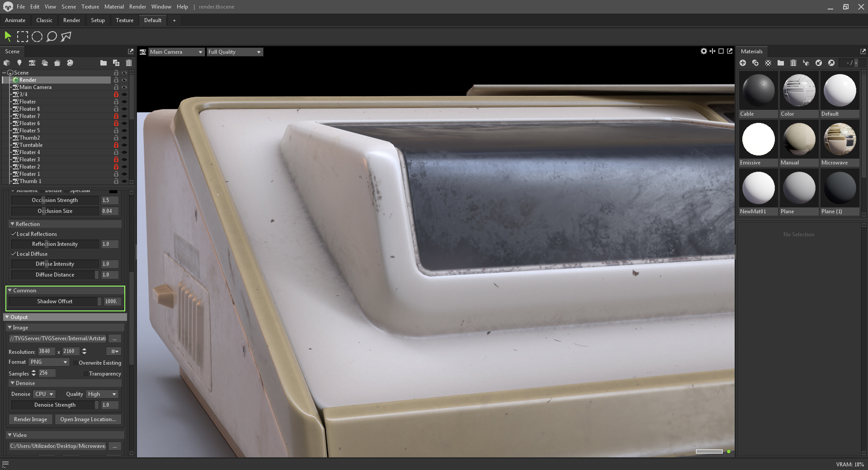Click Open Image Location button
Viewport: 868px width, 470px height.
click(x=88, y=419)
